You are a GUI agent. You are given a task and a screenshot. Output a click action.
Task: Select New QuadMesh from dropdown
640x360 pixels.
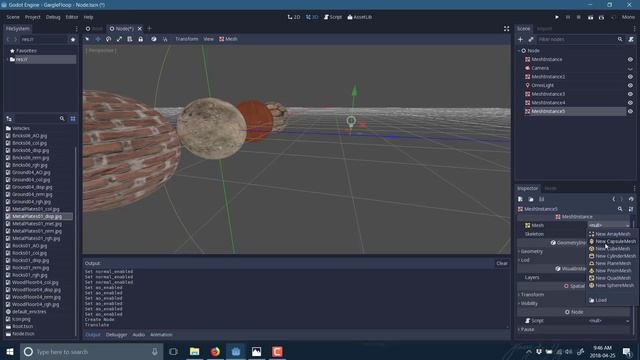click(613, 278)
